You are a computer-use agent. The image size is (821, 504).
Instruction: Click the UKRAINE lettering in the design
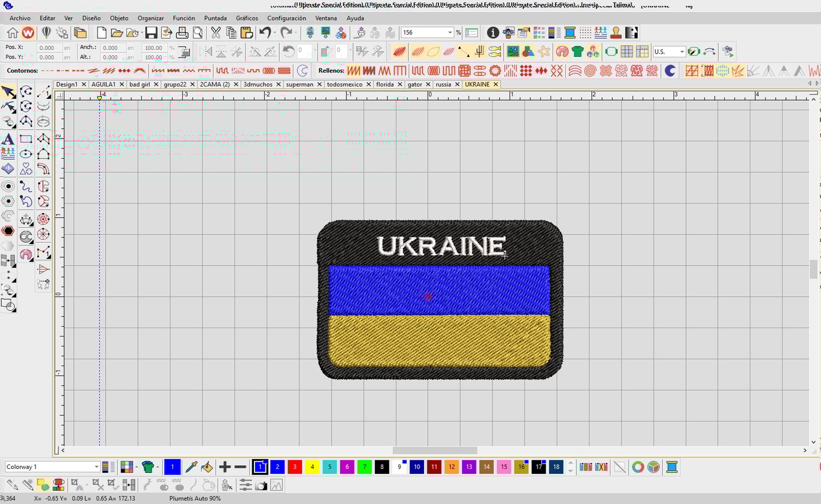pos(441,246)
